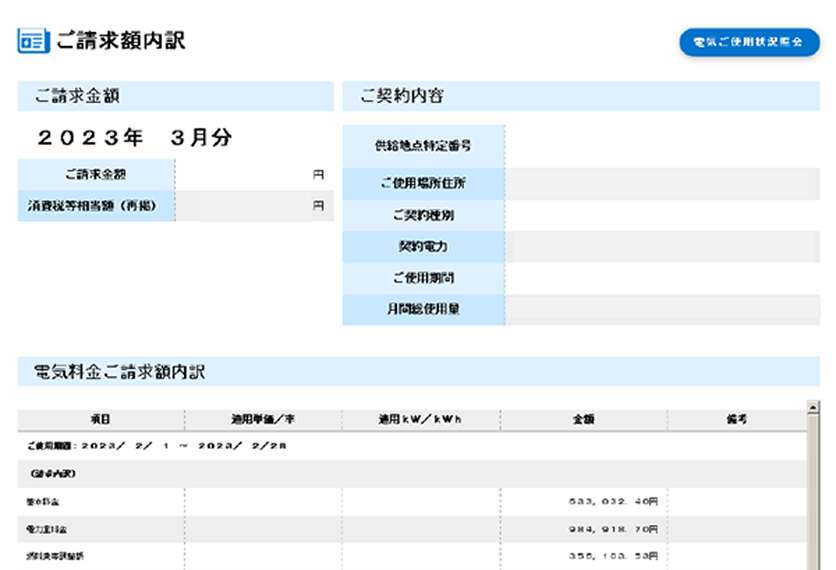Select the 項目 column header
Viewport: 836px width, 570px height.
point(100,420)
